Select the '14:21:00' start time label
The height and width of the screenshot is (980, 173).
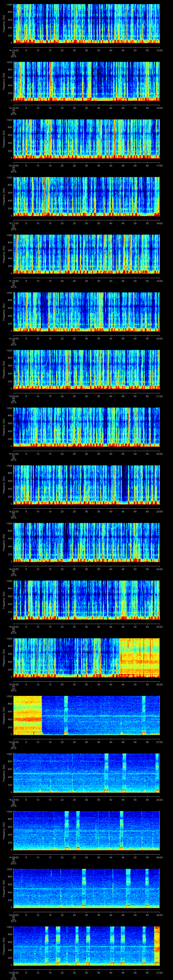coord(14,454)
